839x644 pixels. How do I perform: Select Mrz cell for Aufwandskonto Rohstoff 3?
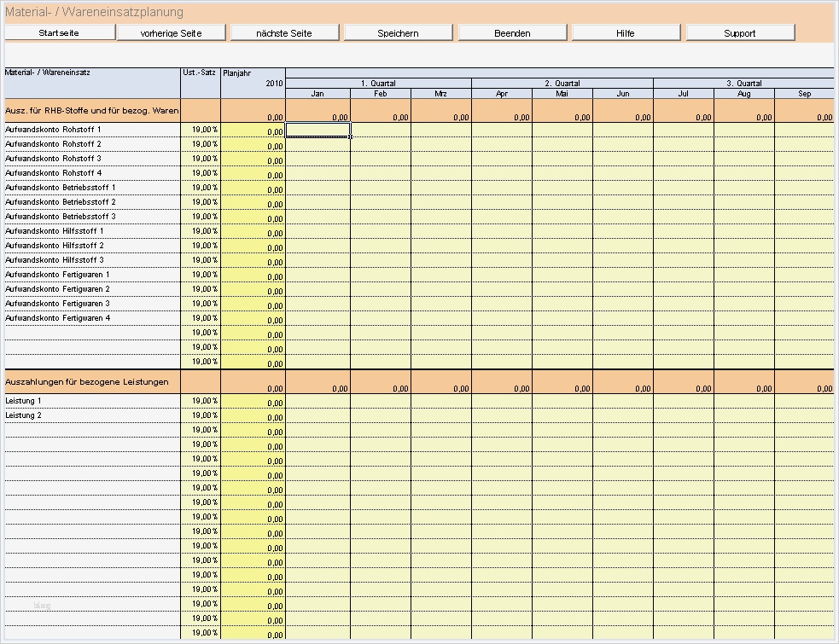pos(441,159)
